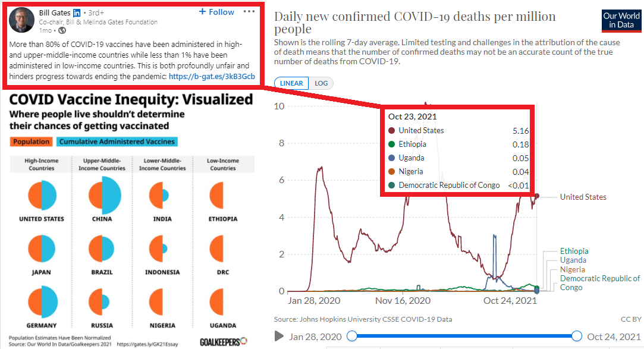Switch chart scale to LOG
The width and height of the screenshot is (644, 349).
pos(321,83)
